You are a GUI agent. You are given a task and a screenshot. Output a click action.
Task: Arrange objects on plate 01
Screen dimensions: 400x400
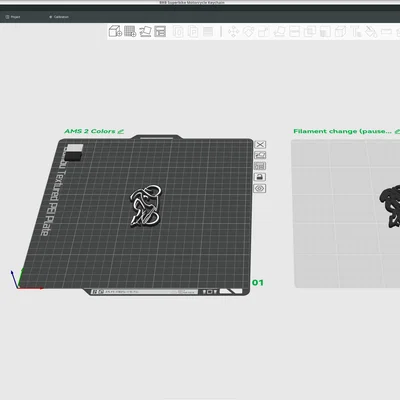[x=260, y=166]
